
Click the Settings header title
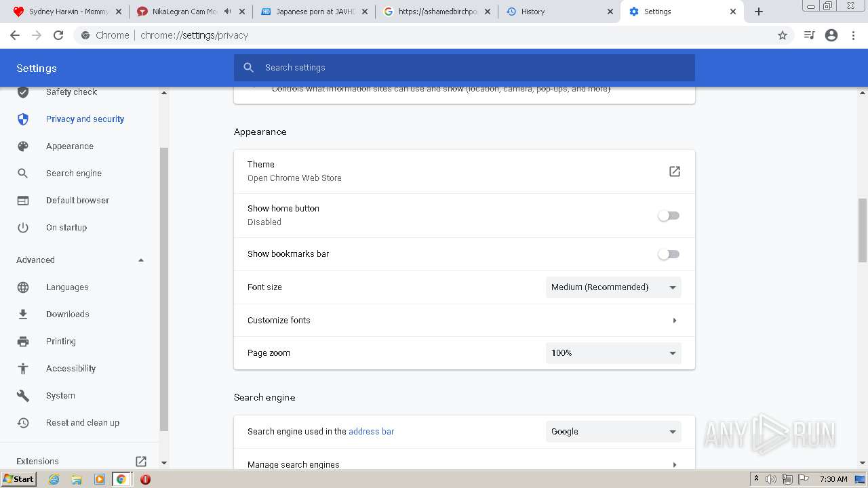pyautogui.click(x=37, y=68)
